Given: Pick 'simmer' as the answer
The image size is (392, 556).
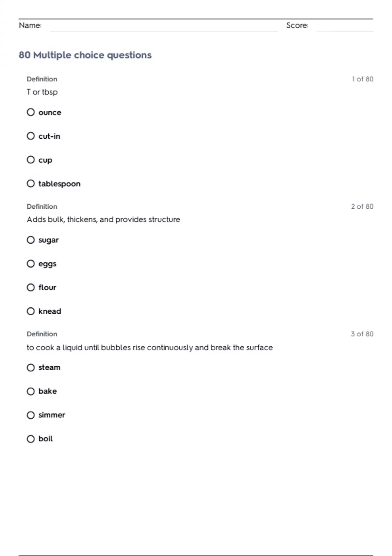Looking at the screenshot, I should (x=31, y=415).
